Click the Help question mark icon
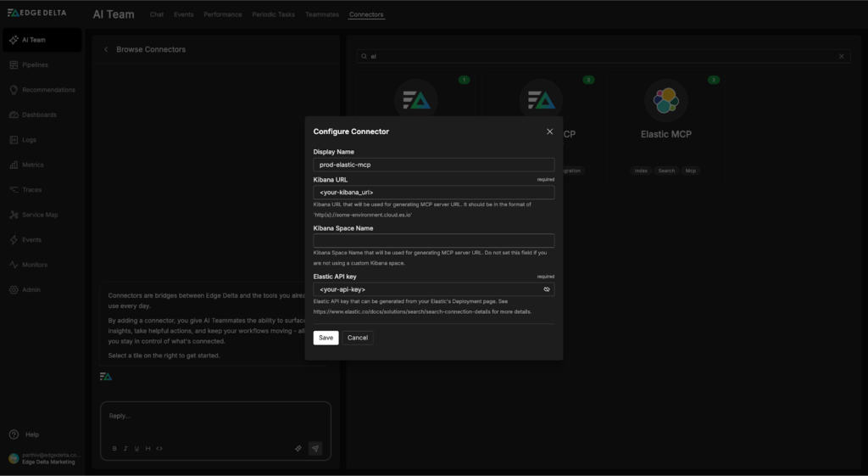Viewport: 868px width, 476px height. pos(14,434)
